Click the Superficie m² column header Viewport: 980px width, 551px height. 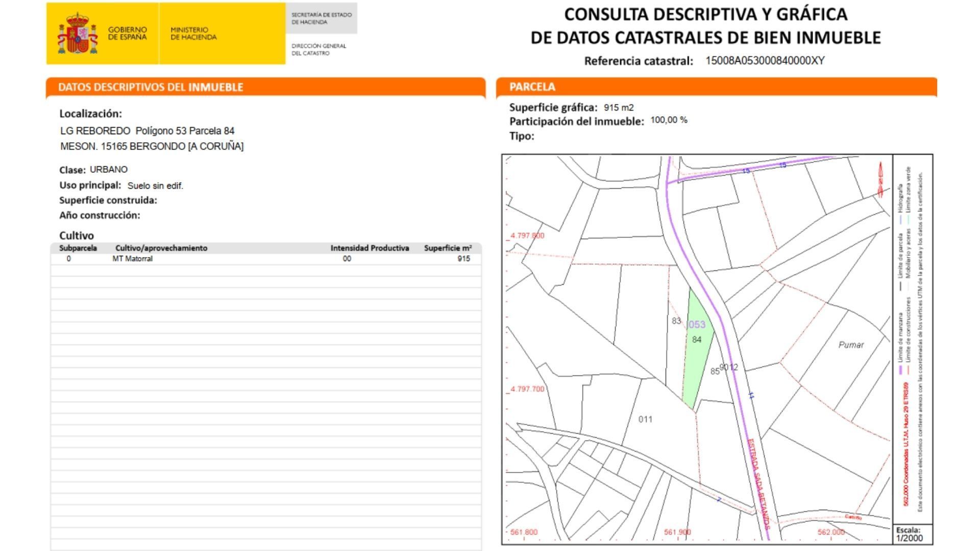tap(448, 248)
